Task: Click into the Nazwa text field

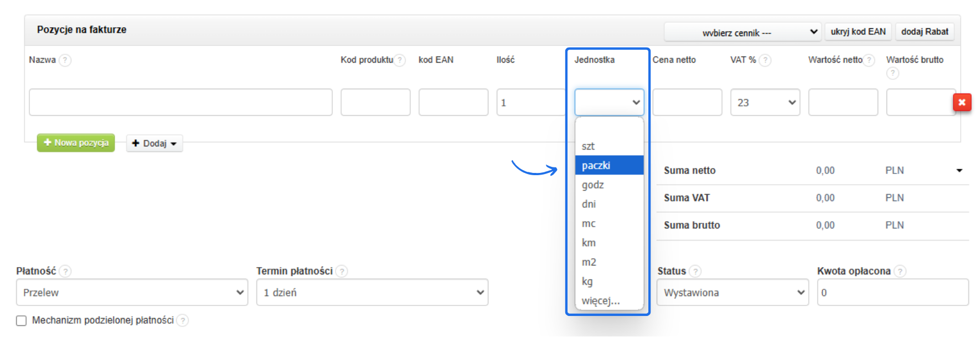Action: tap(180, 103)
